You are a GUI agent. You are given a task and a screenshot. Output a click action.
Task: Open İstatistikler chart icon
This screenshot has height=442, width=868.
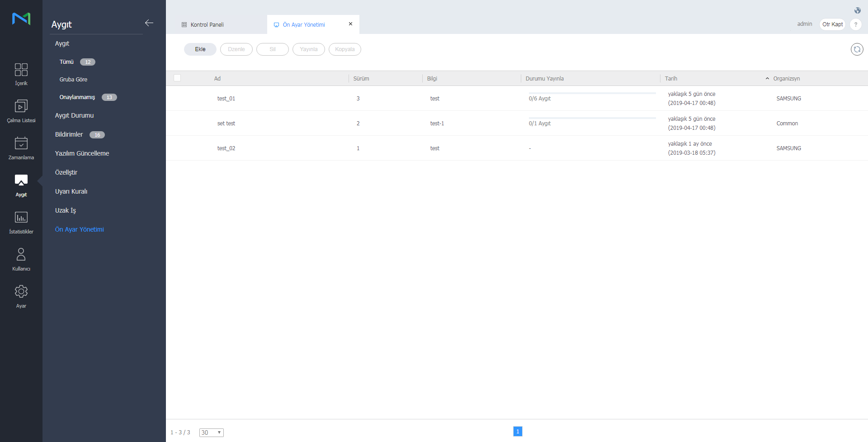pos(21,218)
